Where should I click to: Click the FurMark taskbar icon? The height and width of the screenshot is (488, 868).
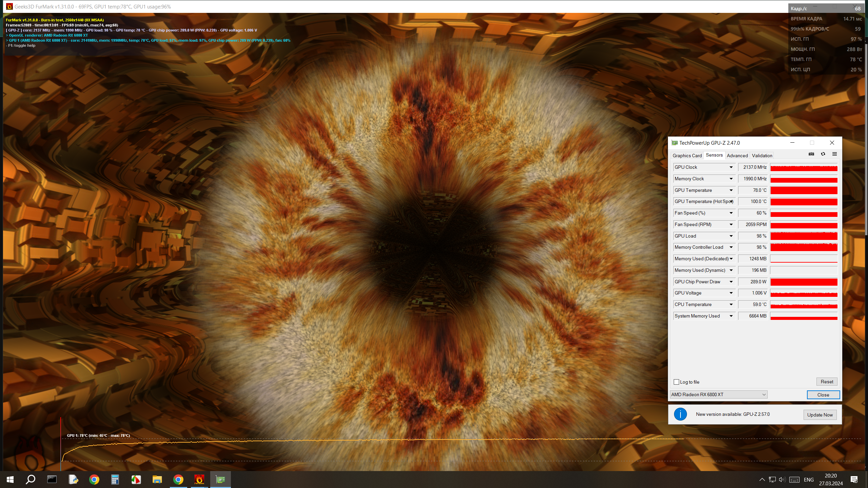click(x=199, y=480)
